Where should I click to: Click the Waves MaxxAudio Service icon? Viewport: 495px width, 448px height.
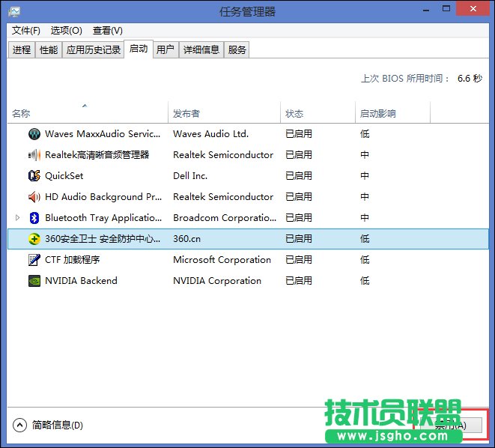[34, 134]
